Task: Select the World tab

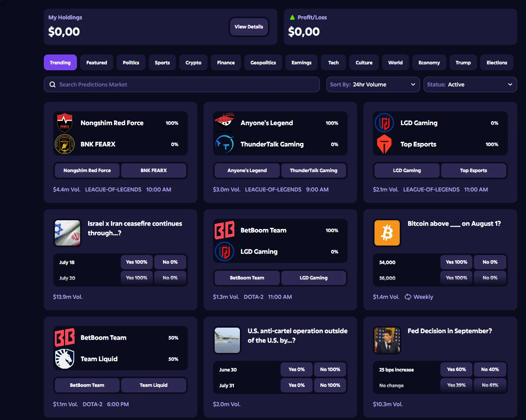Action: coord(395,62)
